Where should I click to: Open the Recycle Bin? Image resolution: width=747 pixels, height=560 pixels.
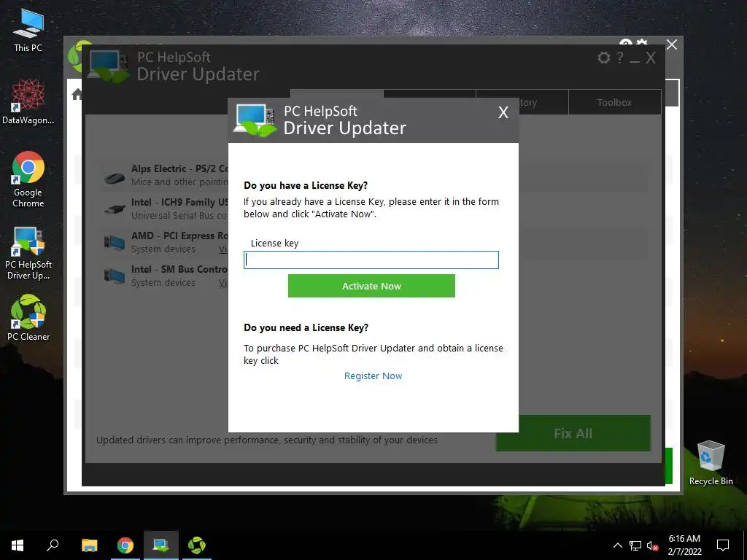pyautogui.click(x=711, y=463)
